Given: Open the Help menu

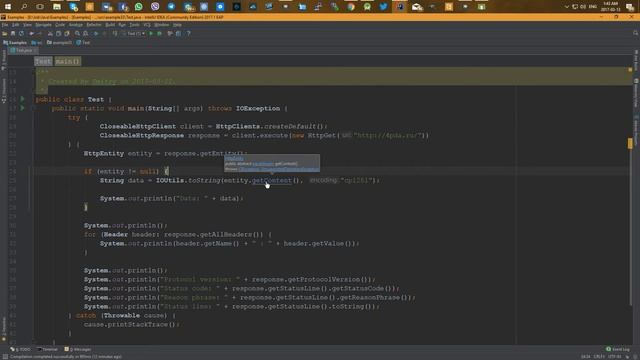Looking at the screenshot, I should (177, 25).
